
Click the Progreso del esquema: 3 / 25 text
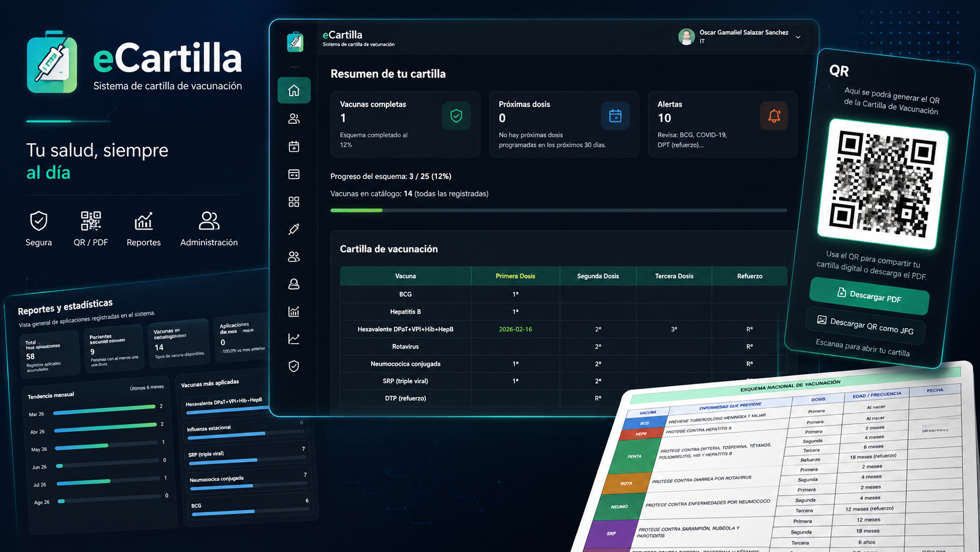pyautogui.click(x=391, y=176)
